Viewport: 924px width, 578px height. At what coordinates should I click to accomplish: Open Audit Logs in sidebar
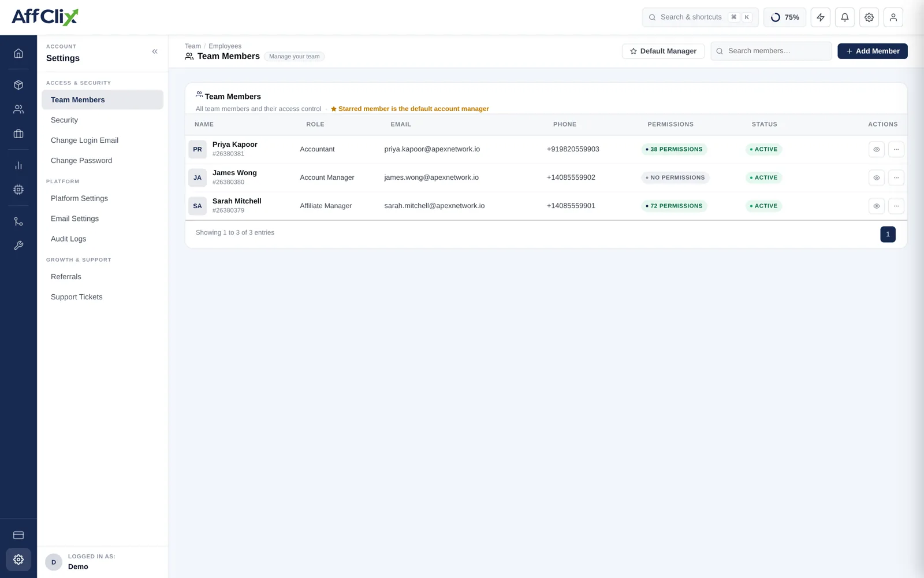103,239
